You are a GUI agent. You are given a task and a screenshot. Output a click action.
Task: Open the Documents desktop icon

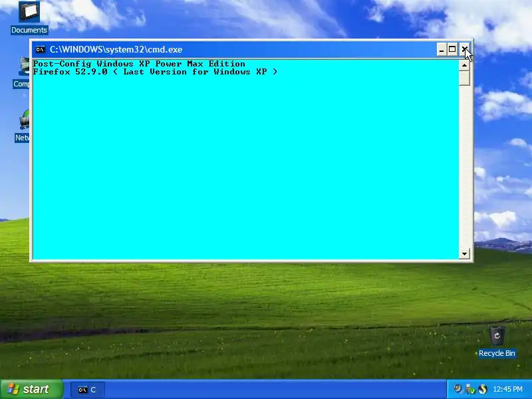click(29, 18)
